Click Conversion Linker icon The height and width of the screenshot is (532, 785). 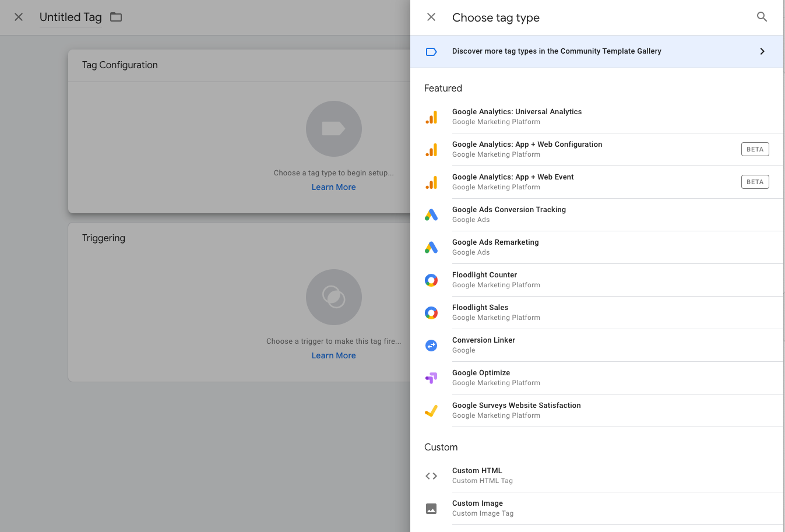pos(431,346)
